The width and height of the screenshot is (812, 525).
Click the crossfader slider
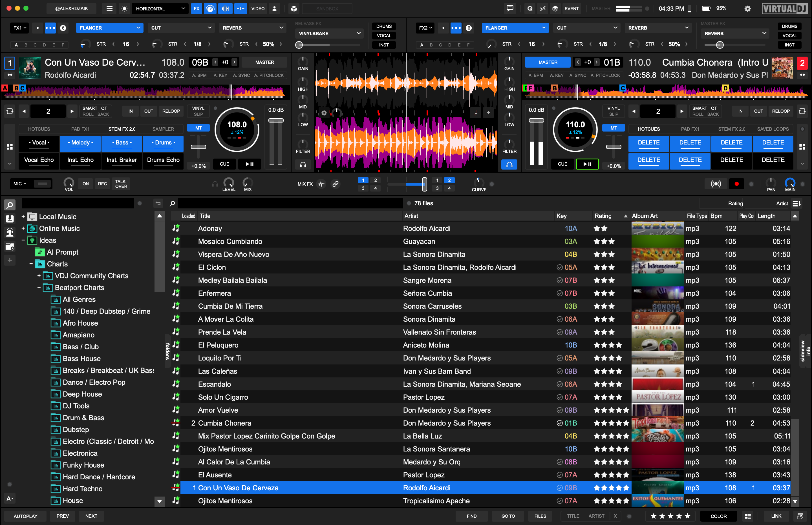point(424,184)
